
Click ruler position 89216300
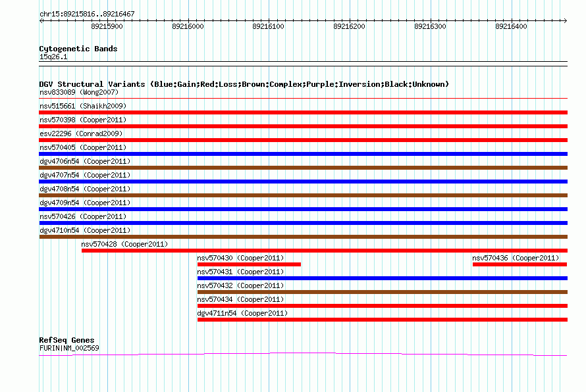[x=430, y=26]
